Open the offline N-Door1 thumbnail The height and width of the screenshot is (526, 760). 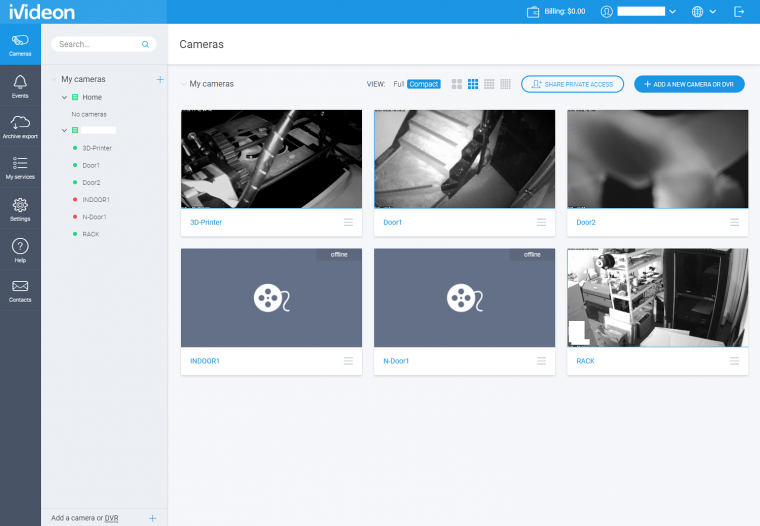pos(464,298)
